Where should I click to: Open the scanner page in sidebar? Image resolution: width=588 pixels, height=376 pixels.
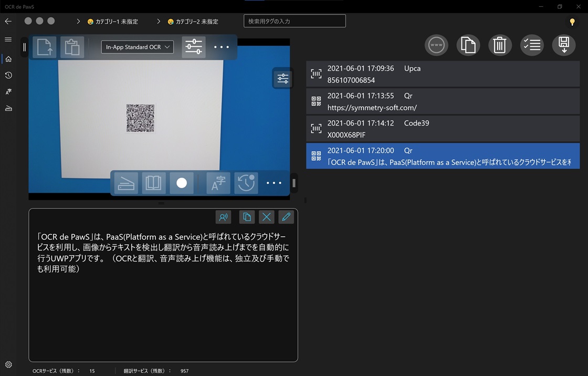tap(8, 109)
